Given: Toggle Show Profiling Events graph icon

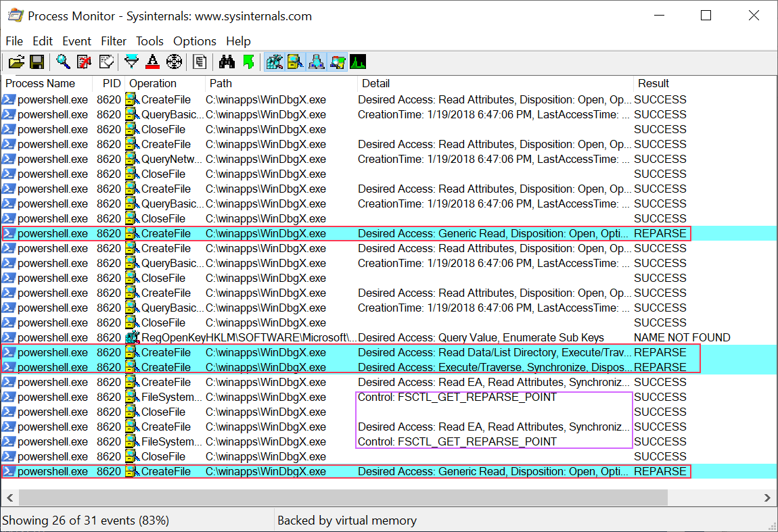Looking at the screenshot, I should 359,62.
